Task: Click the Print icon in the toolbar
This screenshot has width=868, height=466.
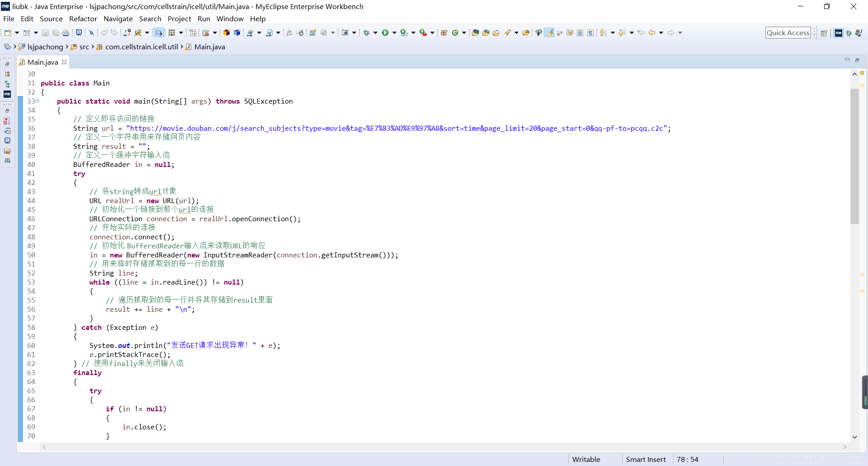Action: 66,33
